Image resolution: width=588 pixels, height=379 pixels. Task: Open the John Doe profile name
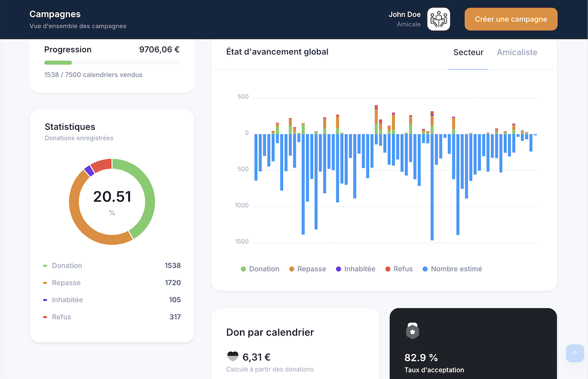click(x=404, y=15)
